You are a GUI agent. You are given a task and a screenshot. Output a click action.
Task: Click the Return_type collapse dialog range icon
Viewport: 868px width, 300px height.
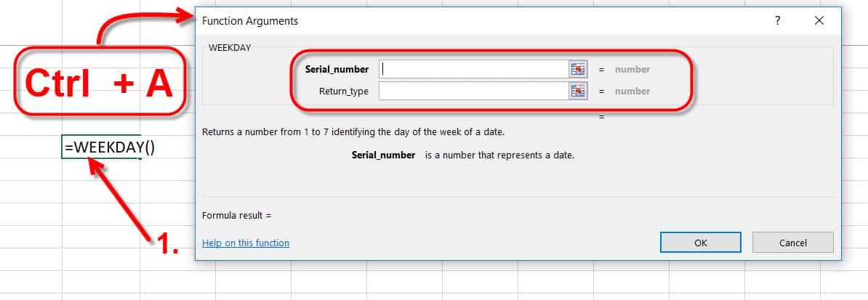point(577,91)
